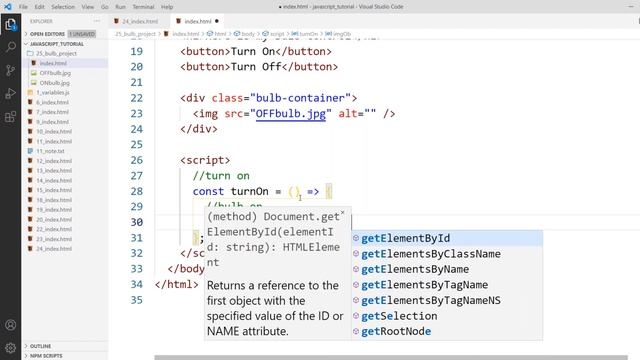640x360 pixels.
Task: Open the Terminal menu
Action: tap(143, 7)
